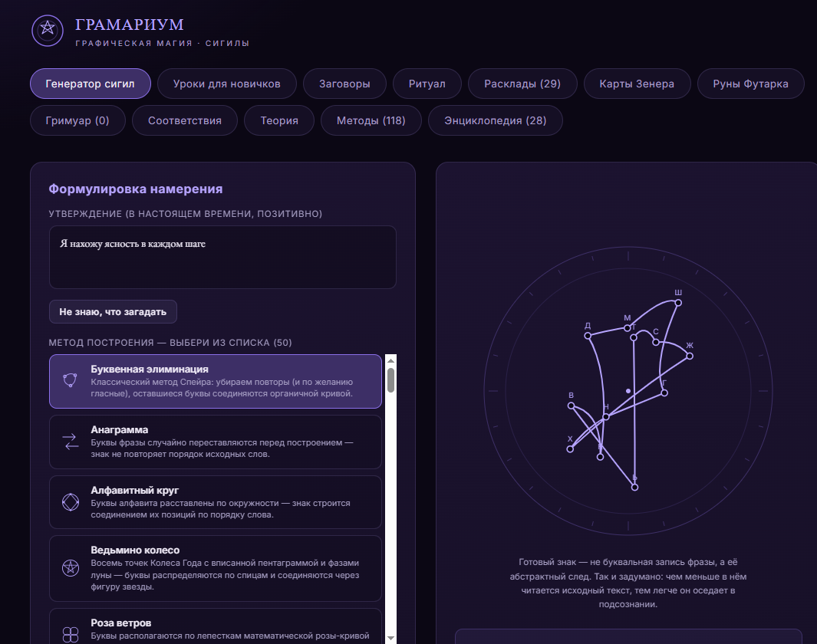Select the Буквенная элиминация method

point(216,381)
